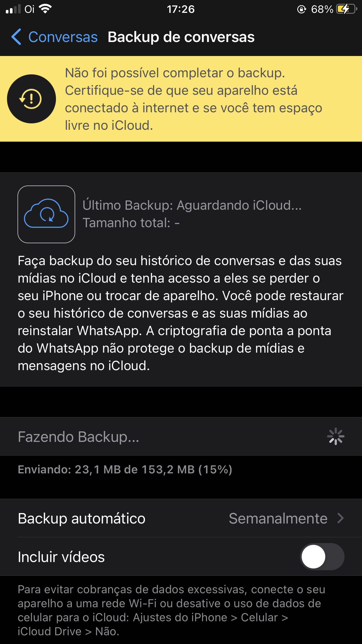
Task: Tap the Enviando upload progress text
Action: tap(125, 470)
